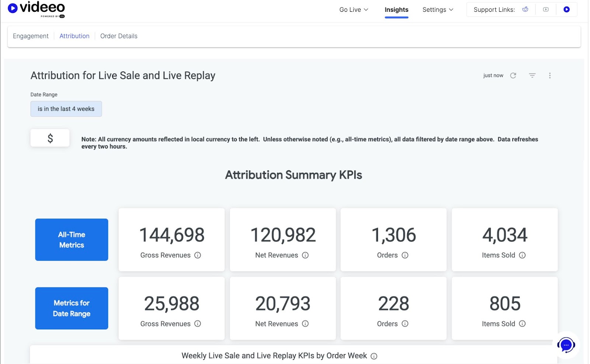The height and width of the screenshot is (364, 590).
Task: Switch to the Order Details tab
Action: pyautogui.click(x=119, y=36)
